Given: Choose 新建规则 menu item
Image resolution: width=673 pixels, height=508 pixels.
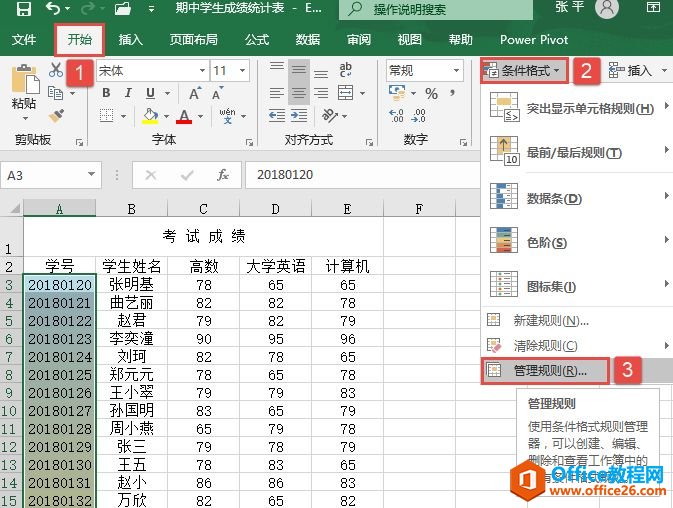Looking at the screenshot, I should click(x=576, y=321).
